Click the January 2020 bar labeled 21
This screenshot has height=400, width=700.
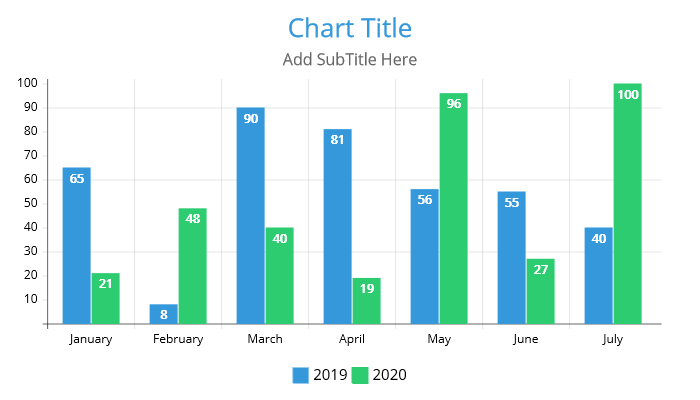(106, 298)
